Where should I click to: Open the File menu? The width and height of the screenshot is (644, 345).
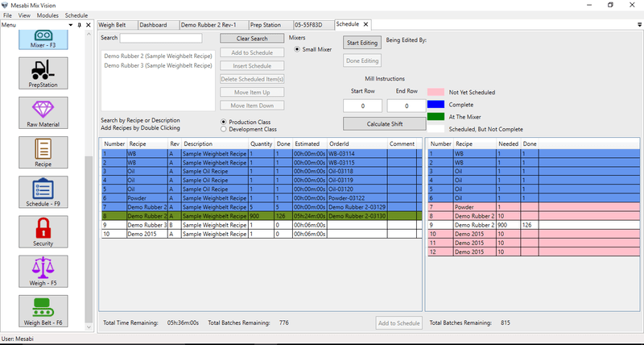tap(7, 15)
